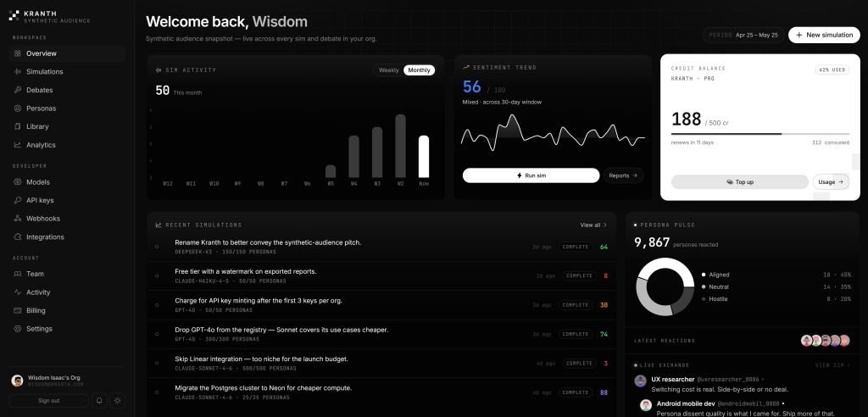Click the W2 bar in activity chart
868x417 pixels.
coord(400,146)
